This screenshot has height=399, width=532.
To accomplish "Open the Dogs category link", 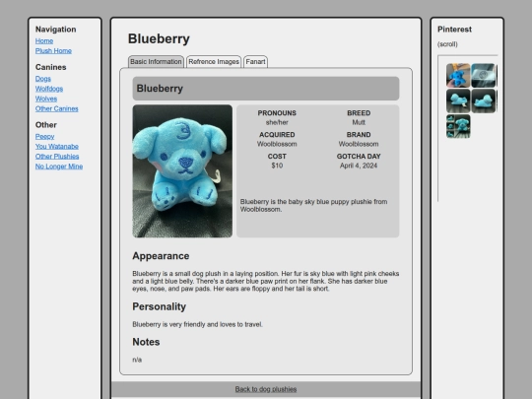I will 43,79.
